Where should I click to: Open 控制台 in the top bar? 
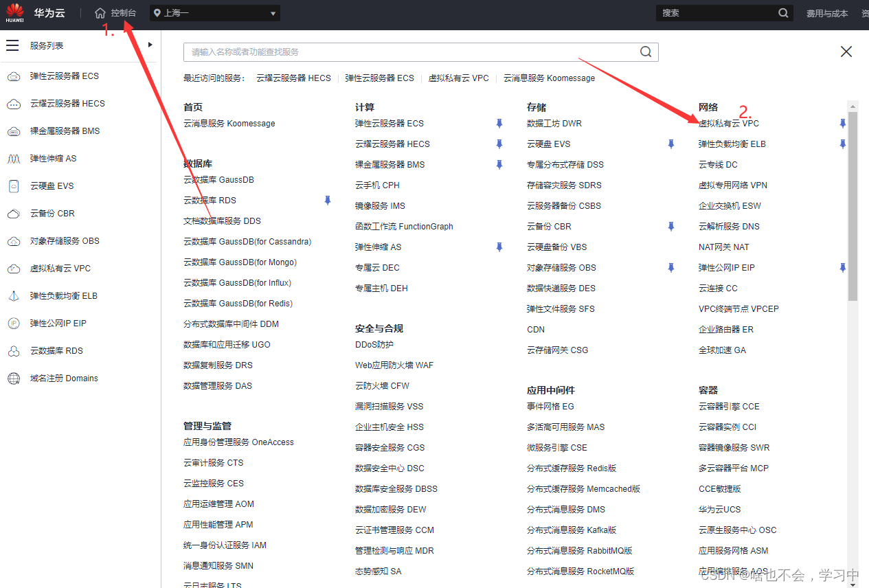124,13
